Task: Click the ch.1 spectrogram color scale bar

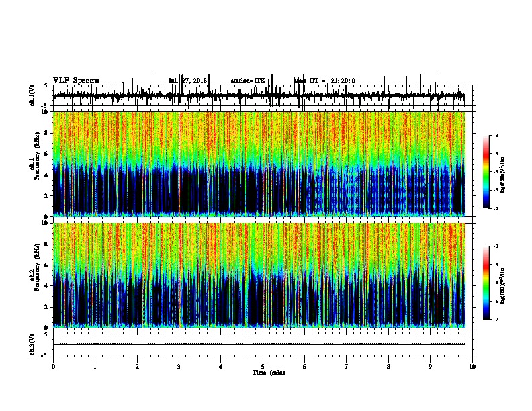Action: [486, 172]
